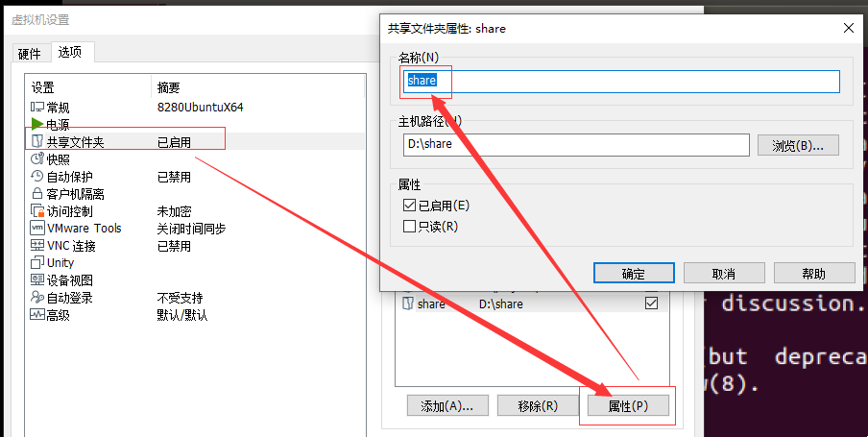The width and height of the screenshot is (868, 437).
Task: Click the share folder icon in folder list
Action: coord(408,303)
